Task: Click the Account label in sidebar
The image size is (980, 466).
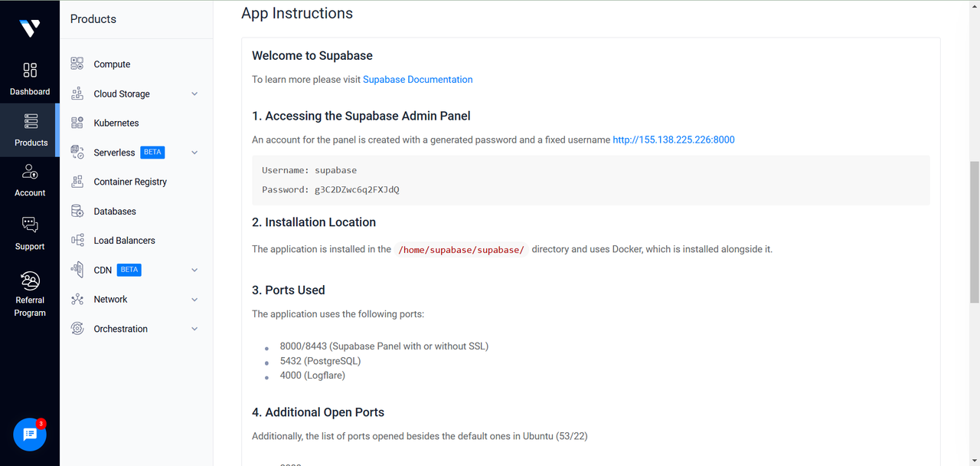Action: coord(30,192)
